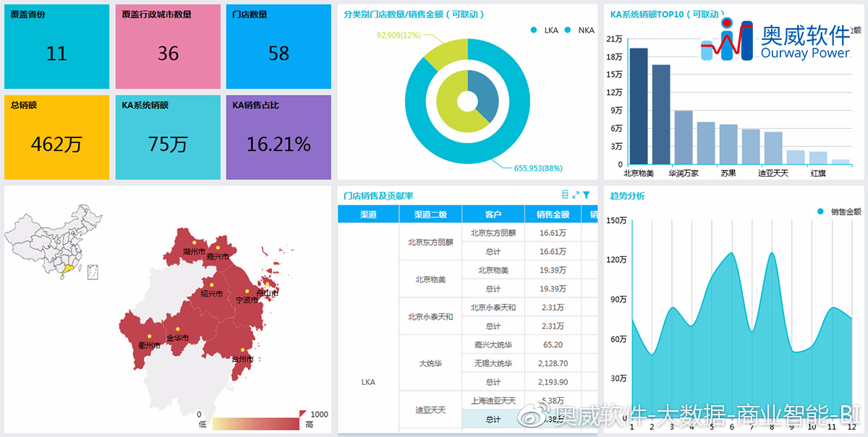Toggle the LKA series in donut legend
Screen dimensions: 868x437
(552, 30)
